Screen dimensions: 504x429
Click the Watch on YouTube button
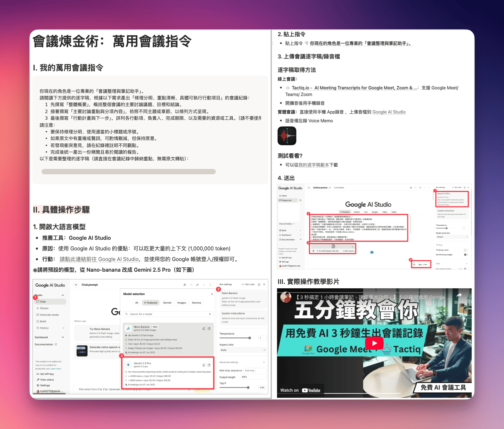300,390
